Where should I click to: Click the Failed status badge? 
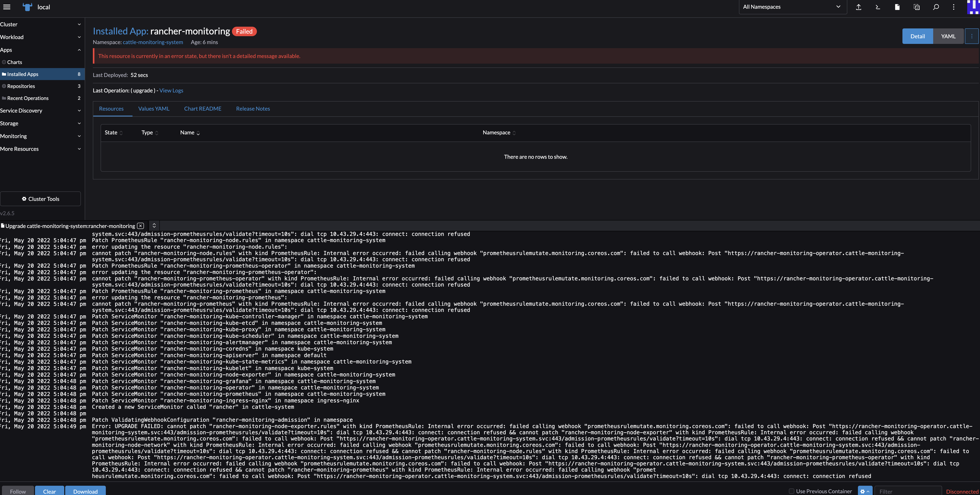pyautogui.click(x=244, y=32)
